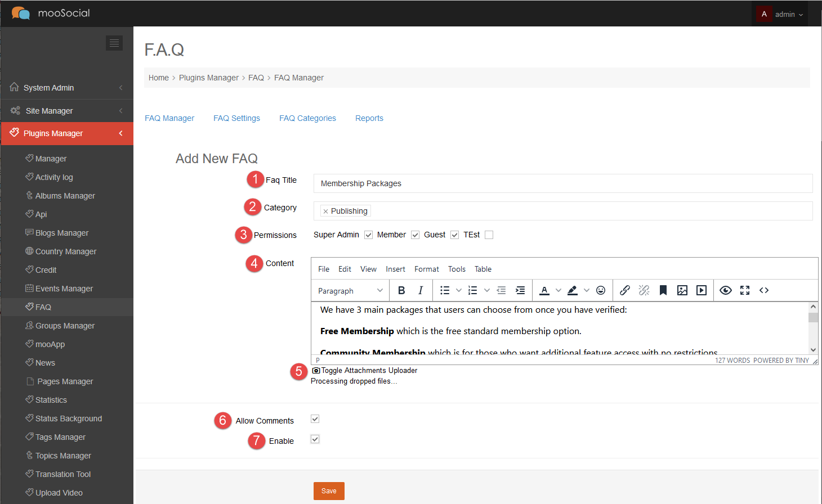This screenshot has width=822, height=504.
Task: Check the TEst permission box
Action: (489, 235)
